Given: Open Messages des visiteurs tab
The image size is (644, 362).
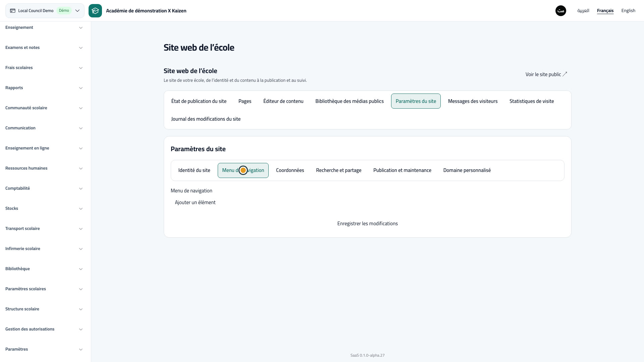Looking at the screenshot, I should coord(473,101).
